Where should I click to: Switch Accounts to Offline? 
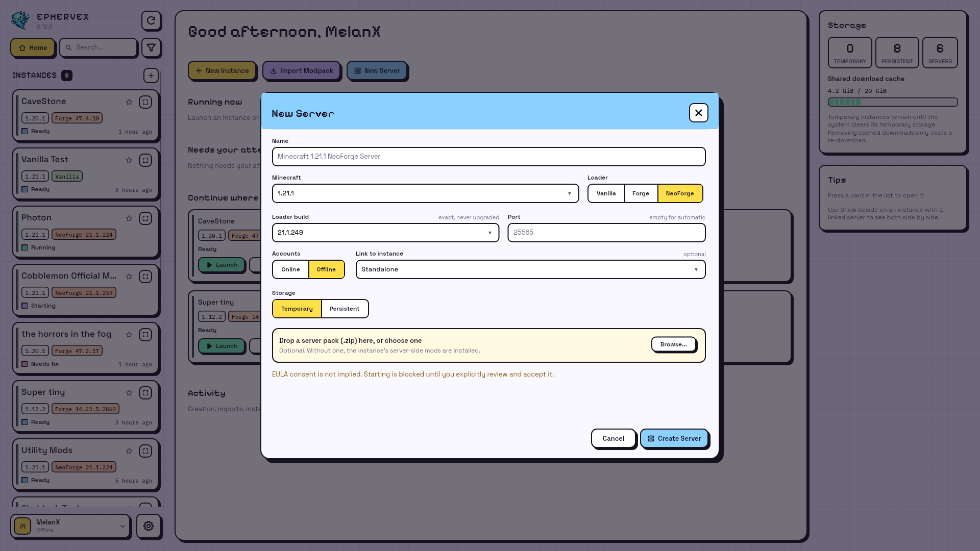pyautogui.click(x=326, y=269)
